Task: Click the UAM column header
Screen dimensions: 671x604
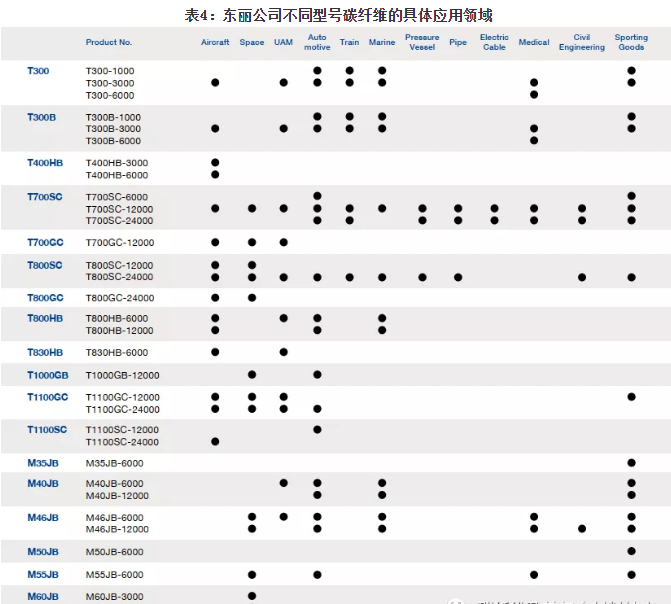Action: click(x=283, y=42)
